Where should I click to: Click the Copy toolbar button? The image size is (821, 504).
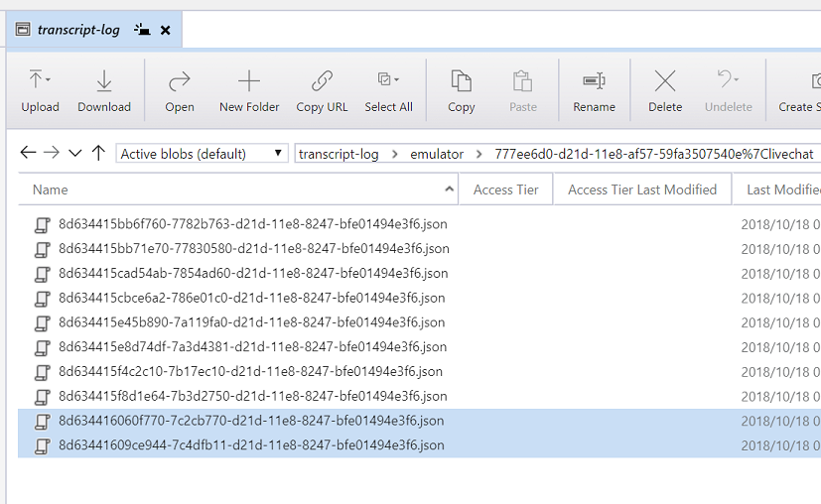[x=462, y=91]
